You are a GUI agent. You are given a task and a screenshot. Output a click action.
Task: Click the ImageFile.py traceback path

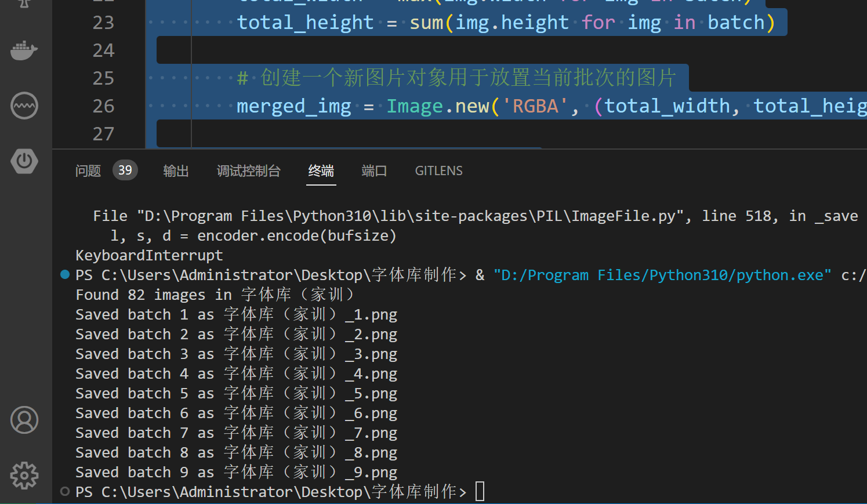point(410,216)
